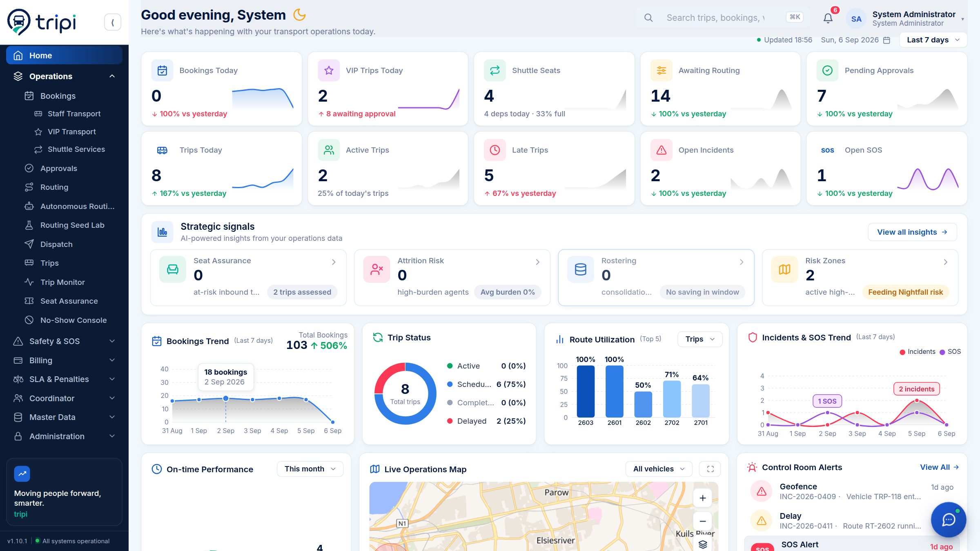The image size is (980, 551).
Task: Click the Risk Zones map icon
Action: pos(784,269)
